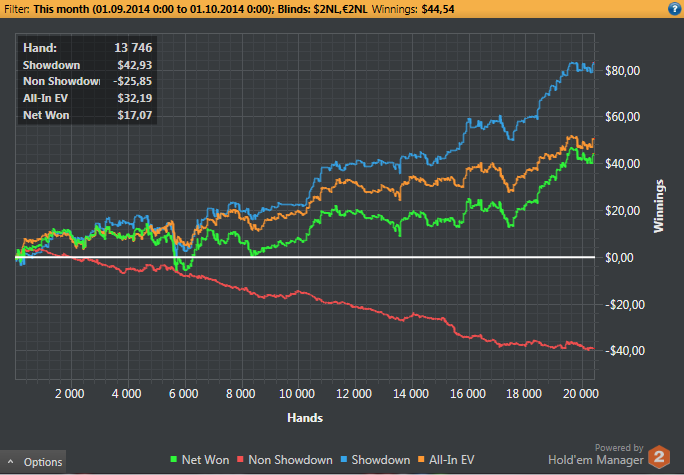Click the orange All-In EV swatch
Viewport: 684px width, 475px height.
[x=421, y=459]
